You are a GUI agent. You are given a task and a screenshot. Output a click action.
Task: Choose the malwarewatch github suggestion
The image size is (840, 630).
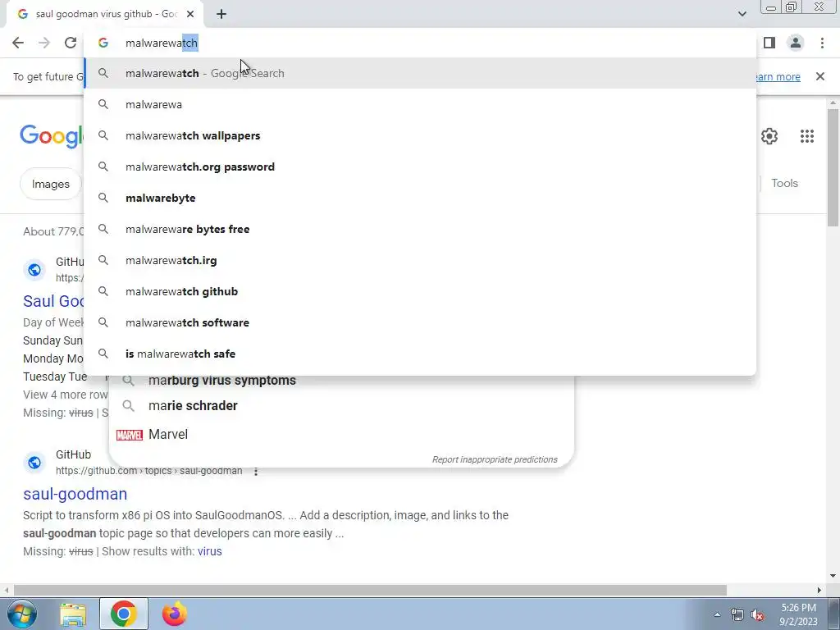click(420, 291)
